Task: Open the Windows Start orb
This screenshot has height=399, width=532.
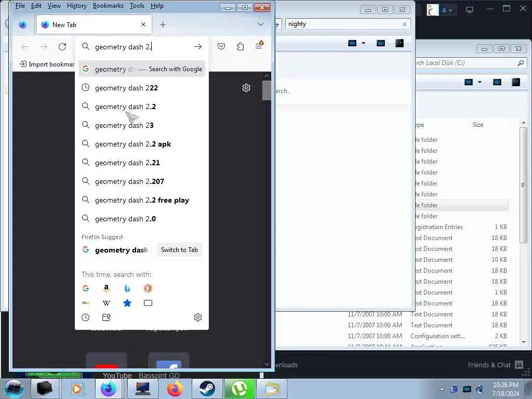Action: point(14,389)
